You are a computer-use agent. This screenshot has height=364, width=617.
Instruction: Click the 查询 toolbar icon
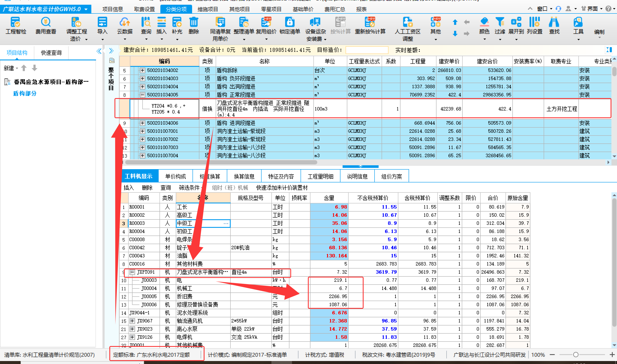[146, 22]
